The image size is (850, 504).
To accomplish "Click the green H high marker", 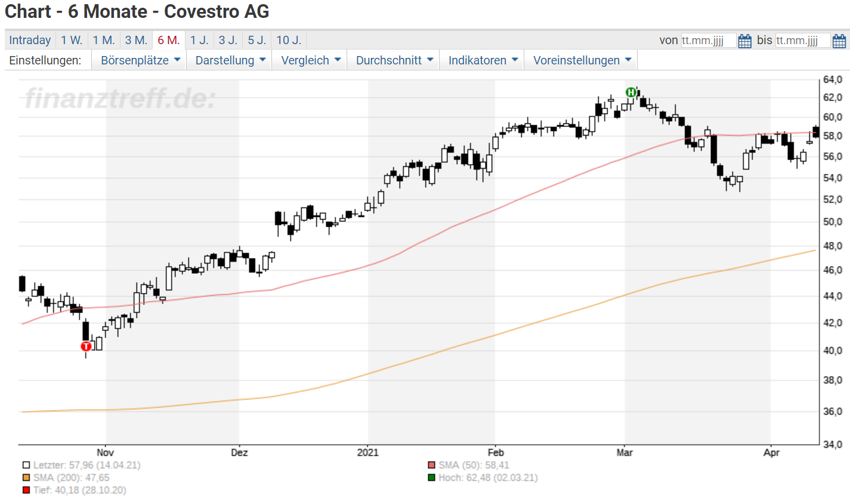I will 631,92.
